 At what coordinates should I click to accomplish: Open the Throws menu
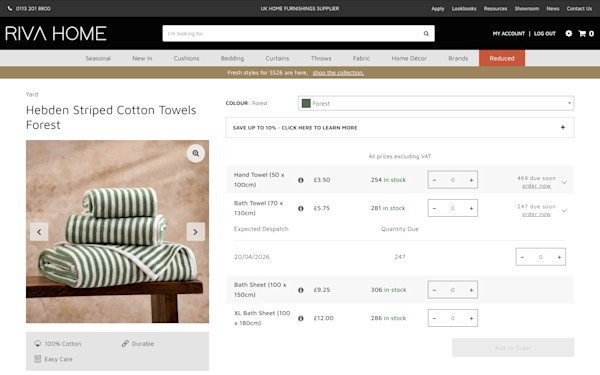(321, 58)
